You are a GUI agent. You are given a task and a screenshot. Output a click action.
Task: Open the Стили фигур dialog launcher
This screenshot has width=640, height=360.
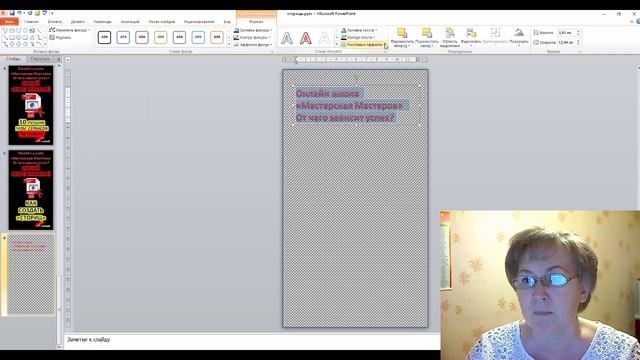click(272, 52)
